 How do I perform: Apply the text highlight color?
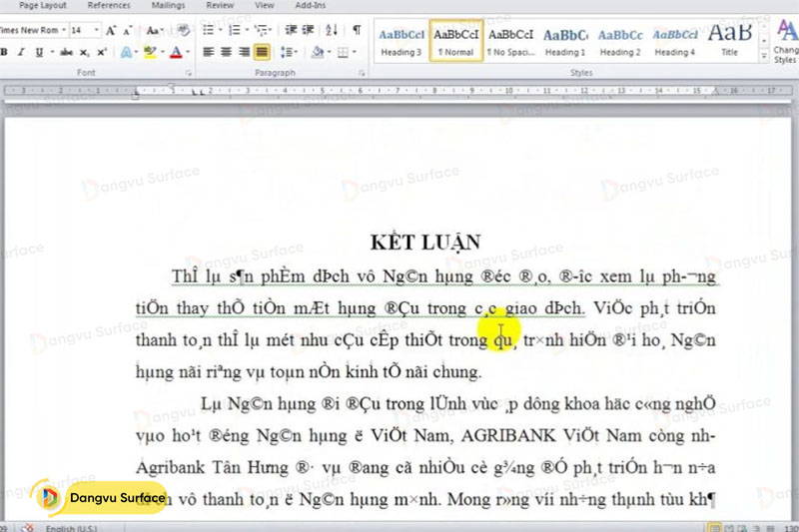149,52
